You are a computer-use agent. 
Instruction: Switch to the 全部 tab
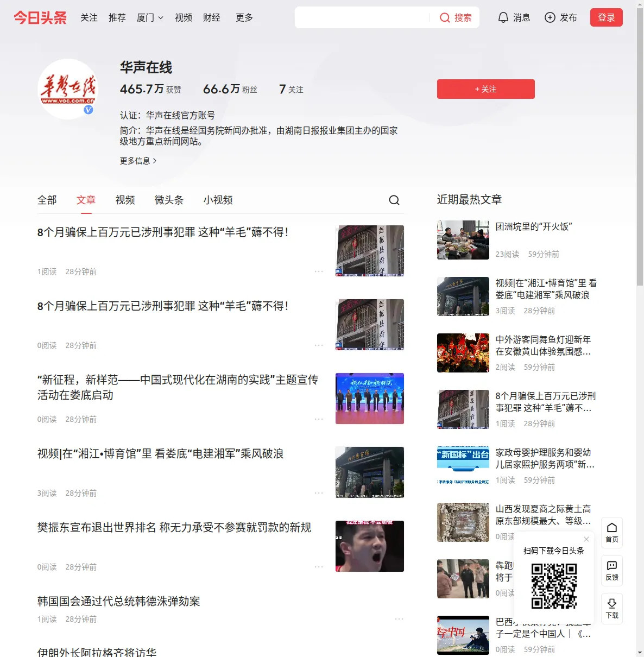(x=47, y=200)
